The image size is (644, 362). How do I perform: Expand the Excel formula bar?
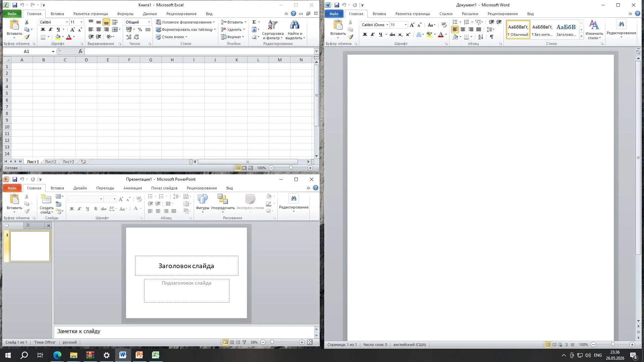[316, 51]
